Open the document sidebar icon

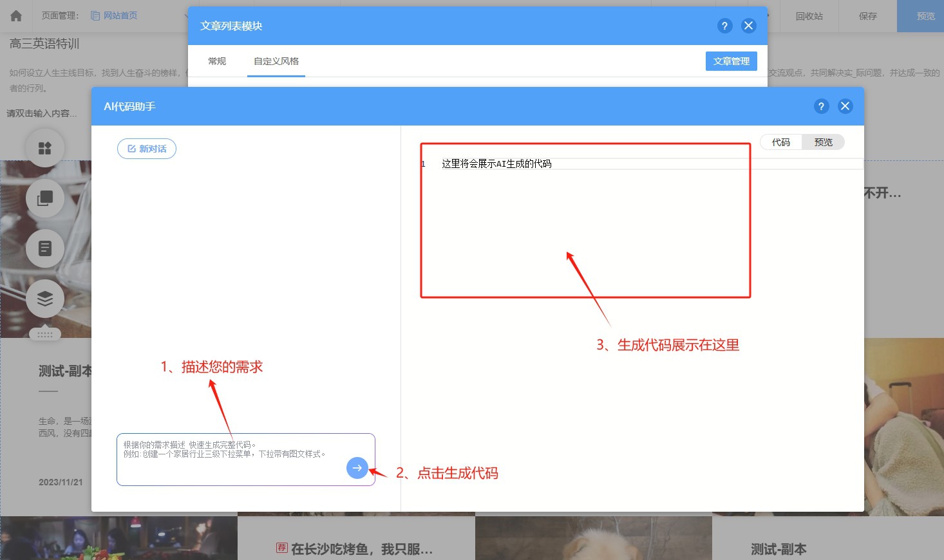(x=44, y=248)
